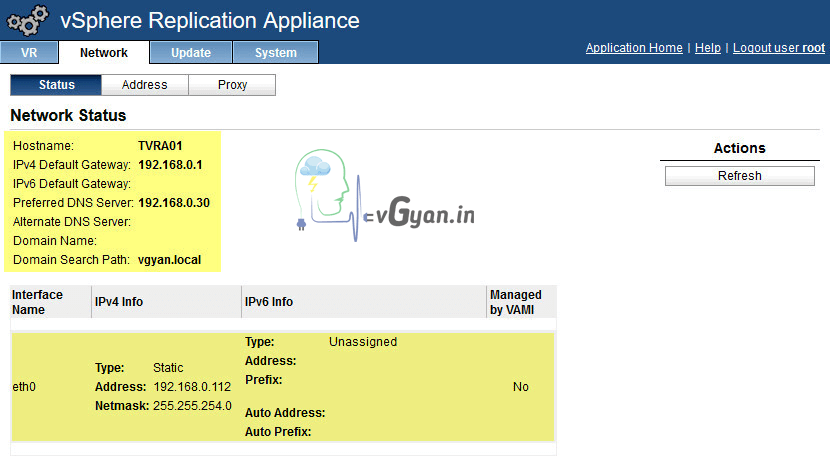Click the Interface Name column header
Image resolution: width=830 pixels, height=473 pixels.
pyautogui.click(x=37, y=302)
